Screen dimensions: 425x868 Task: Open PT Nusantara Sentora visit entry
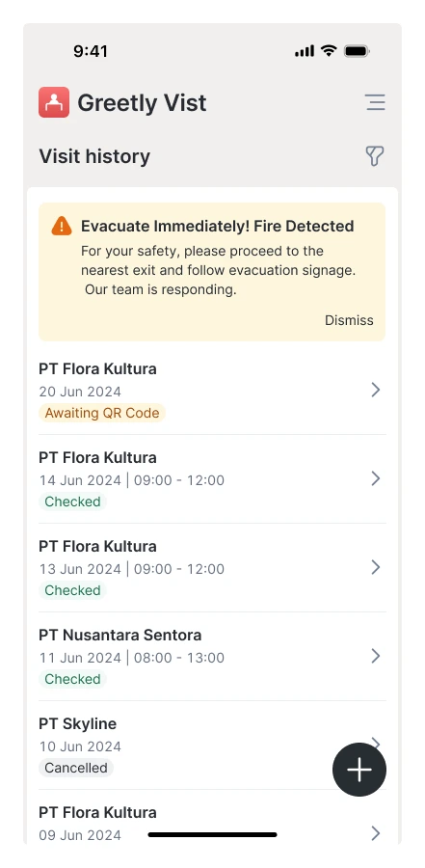click(x=212, y=657)
